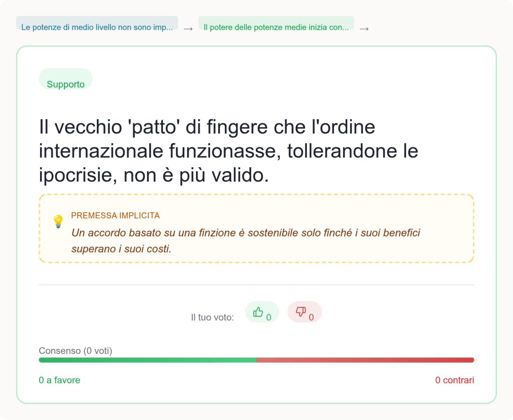
Task: Downvote the claim with thumbs-down icon
Action: (301, 312)
